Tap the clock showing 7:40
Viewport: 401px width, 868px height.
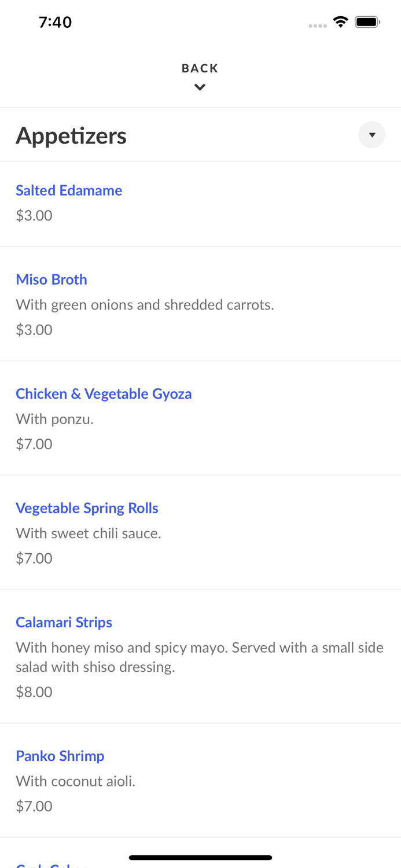click(x=56, y=22)
